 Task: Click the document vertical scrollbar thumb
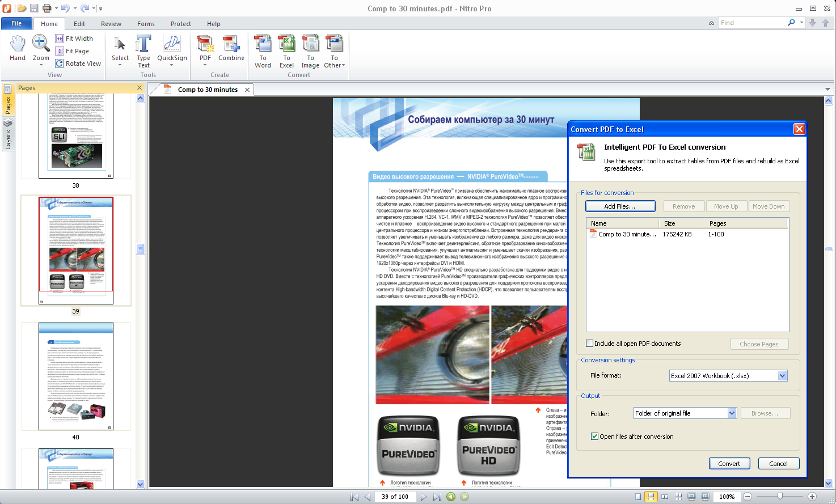[x=829, y=249]
